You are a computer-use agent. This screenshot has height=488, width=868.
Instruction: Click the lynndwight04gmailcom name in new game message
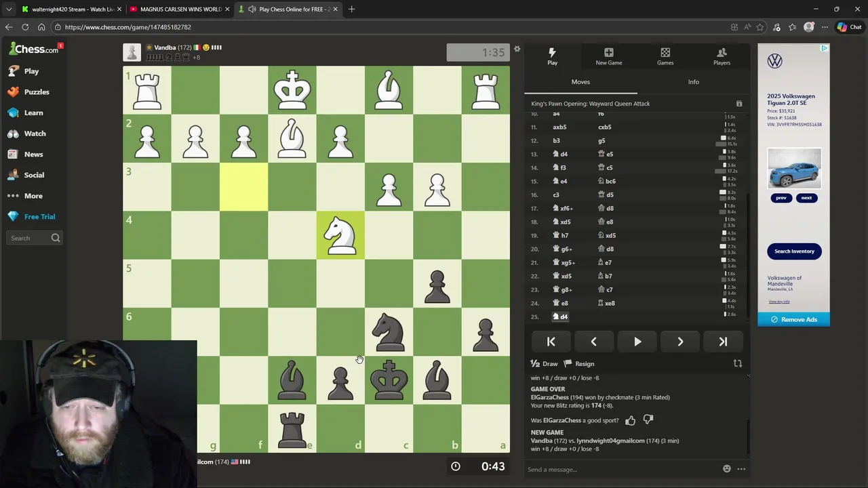click(x=610, y=441)
